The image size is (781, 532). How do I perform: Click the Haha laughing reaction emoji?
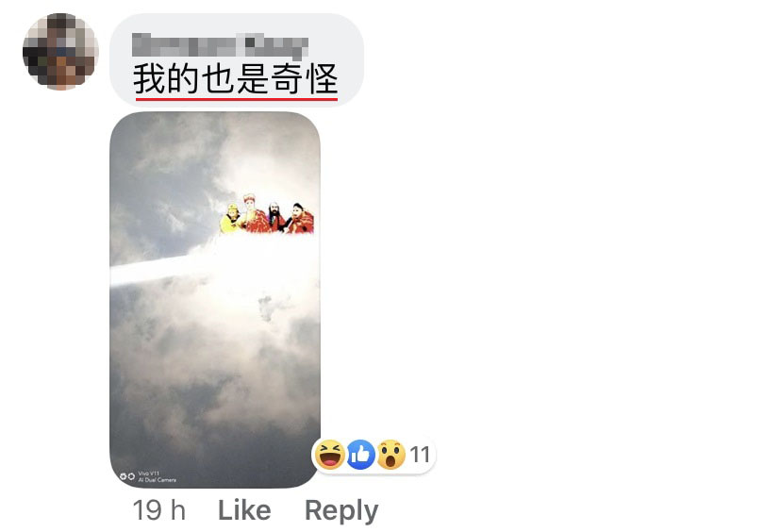[x=329, y=455]
